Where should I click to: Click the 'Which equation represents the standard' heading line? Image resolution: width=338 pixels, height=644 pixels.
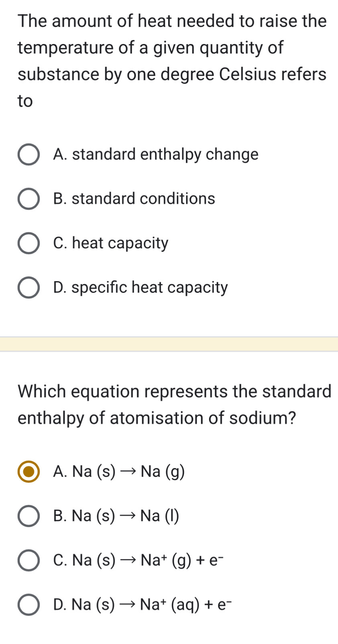(x=175, y=391)
